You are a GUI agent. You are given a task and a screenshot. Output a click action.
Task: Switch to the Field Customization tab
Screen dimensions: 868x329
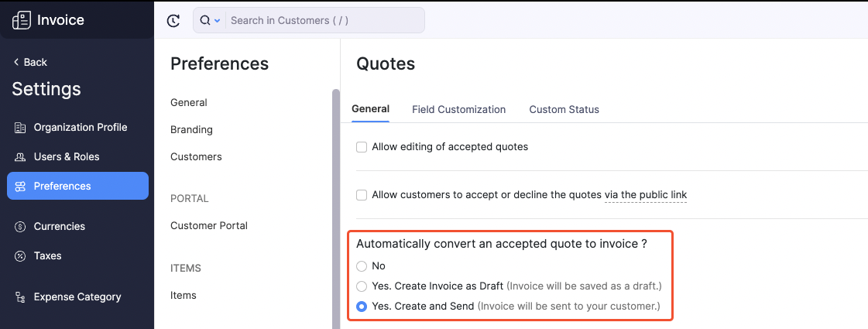pyautogui.click(x=458, y=110)
